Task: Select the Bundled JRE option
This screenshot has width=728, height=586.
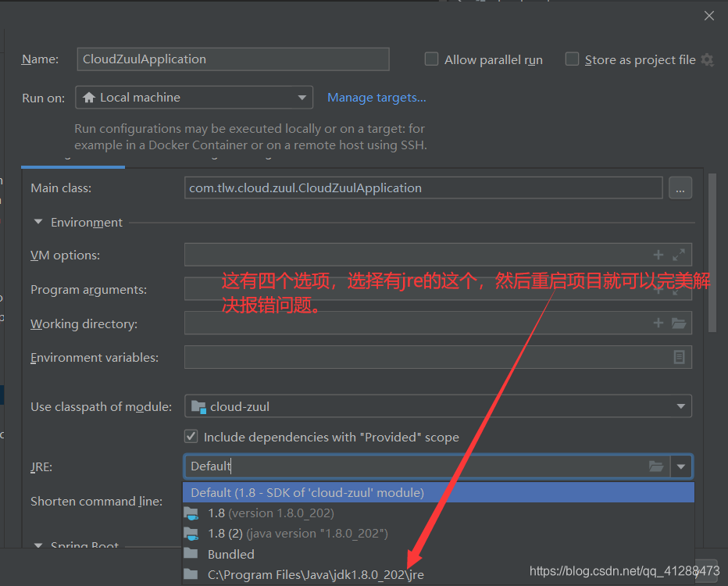Action: [x=438, y=554]
